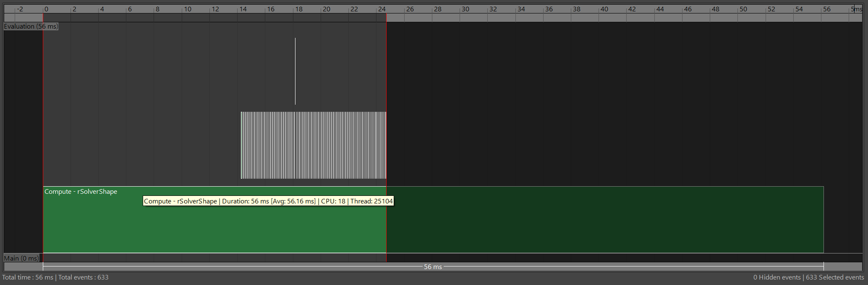The width and height of the screenshot is (868, 285).
Task: Click the 10 on the time ruler
Action: [188, 9]
